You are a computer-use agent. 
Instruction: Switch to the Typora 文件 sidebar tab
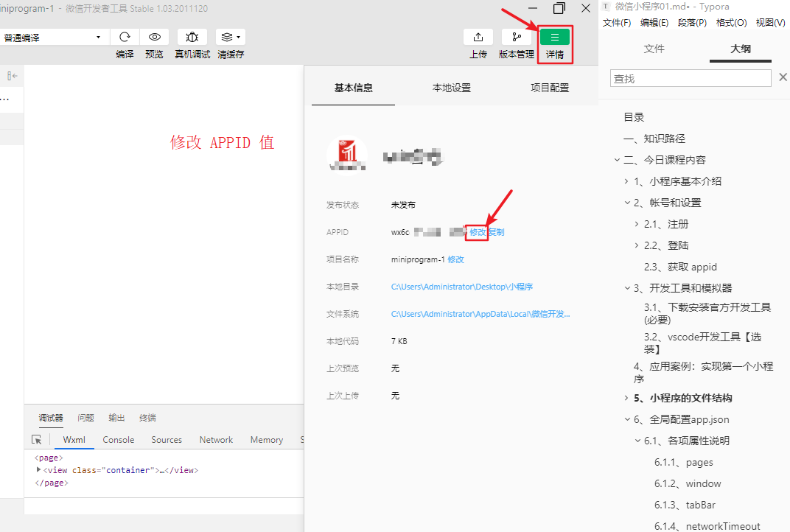coord(654,49)
